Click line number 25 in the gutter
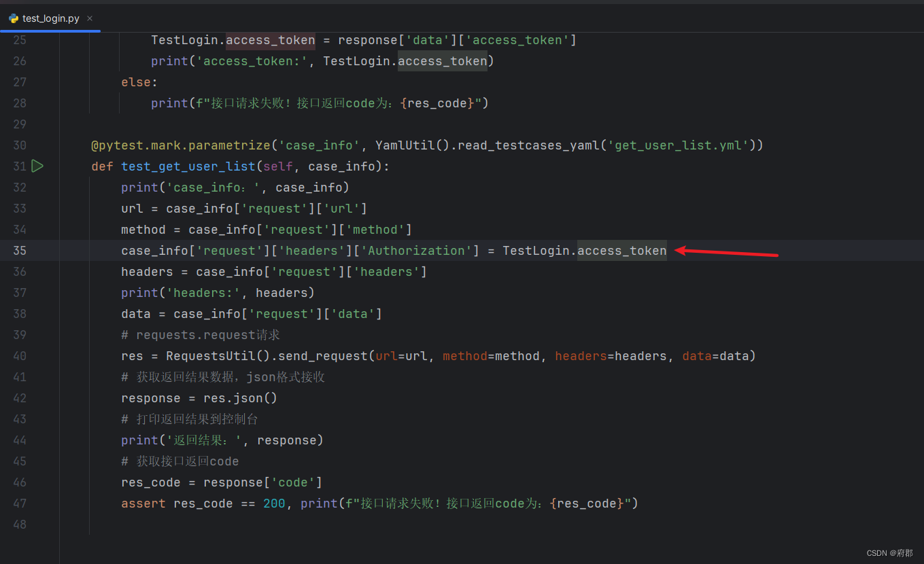The image size is (924, 564). click(20, 40)
